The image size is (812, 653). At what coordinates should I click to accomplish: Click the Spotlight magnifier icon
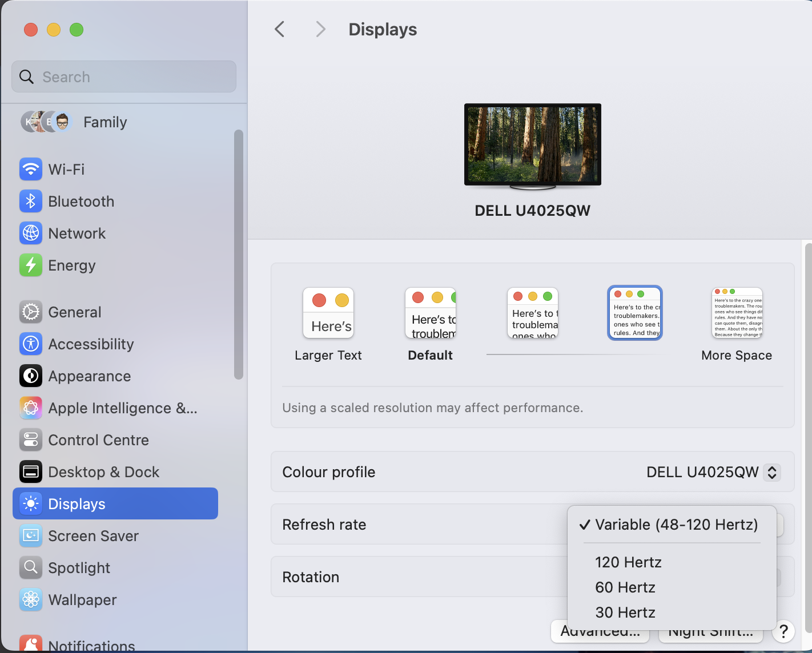pyautogui.click(x=31, y=567)
